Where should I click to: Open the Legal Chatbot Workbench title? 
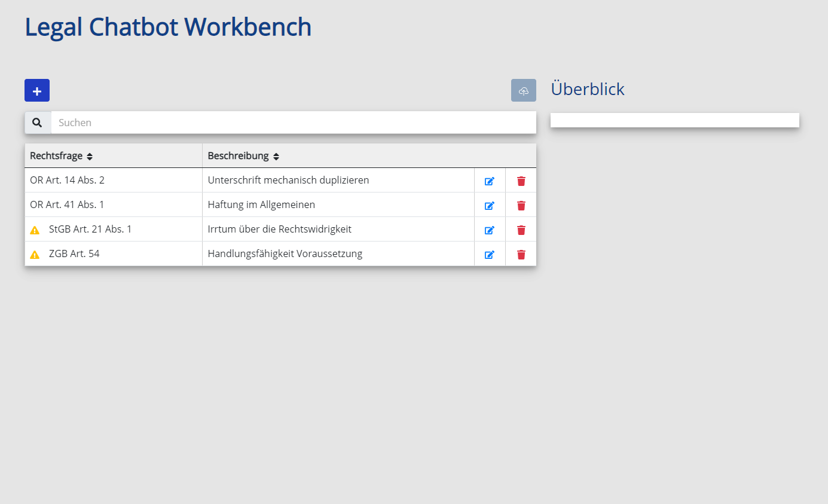click(168, 28)
